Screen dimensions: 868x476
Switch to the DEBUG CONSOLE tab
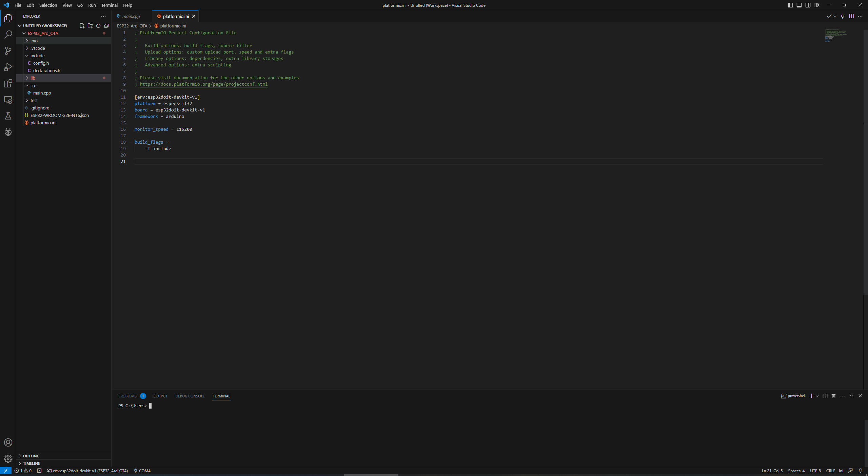tap(190, 396)
